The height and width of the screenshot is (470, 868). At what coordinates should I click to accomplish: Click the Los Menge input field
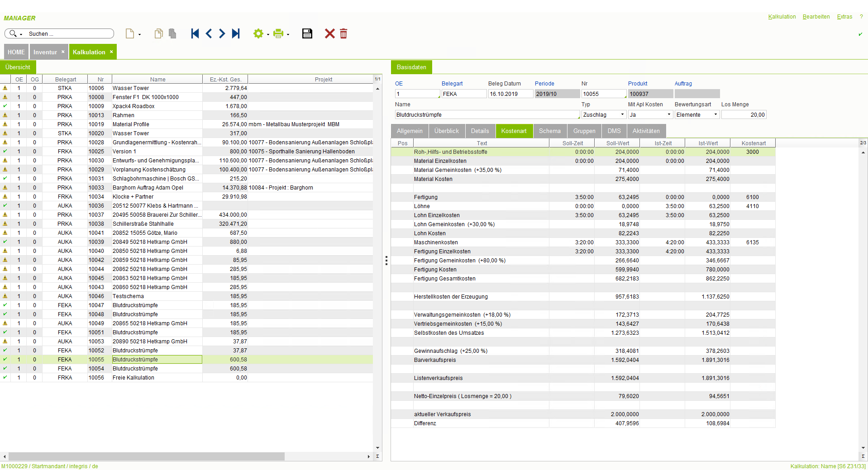click(x=744, y=115)
